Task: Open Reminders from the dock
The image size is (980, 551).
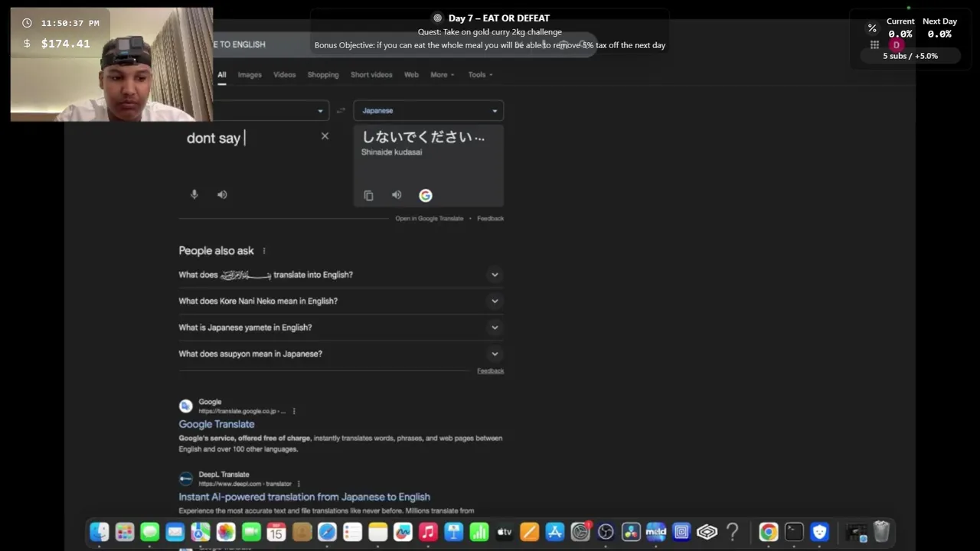Action: (352, 532)
